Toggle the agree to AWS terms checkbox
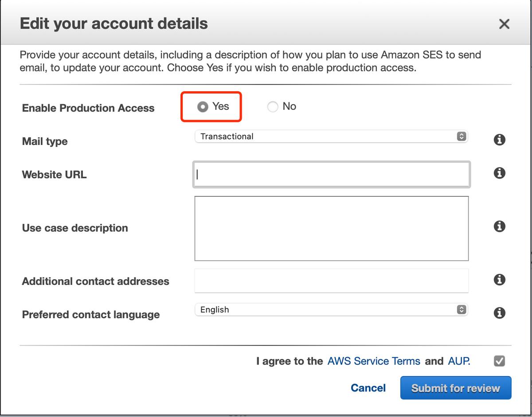 pyautogui.click(x=499, y=361)
